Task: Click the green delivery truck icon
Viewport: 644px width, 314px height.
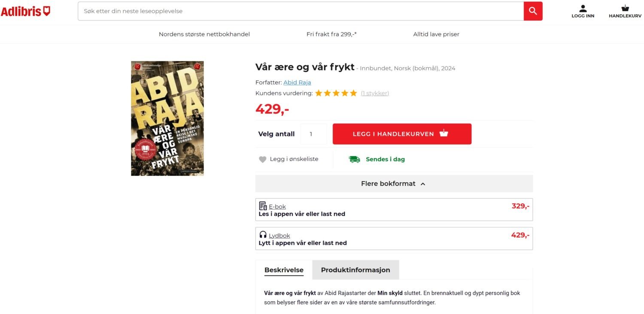Action: pyautogui.click(x=354, y=159)
